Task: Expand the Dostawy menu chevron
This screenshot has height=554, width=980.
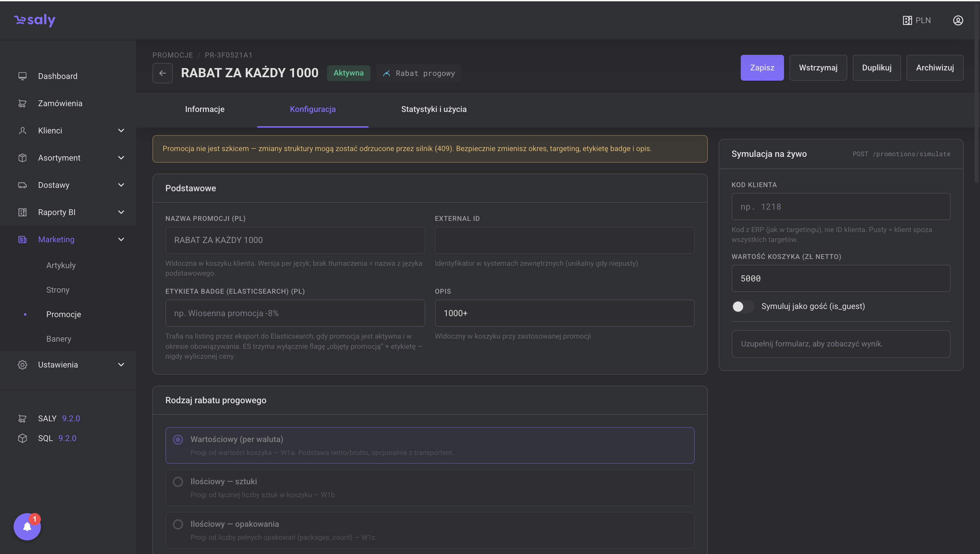Action: [121, 185]
